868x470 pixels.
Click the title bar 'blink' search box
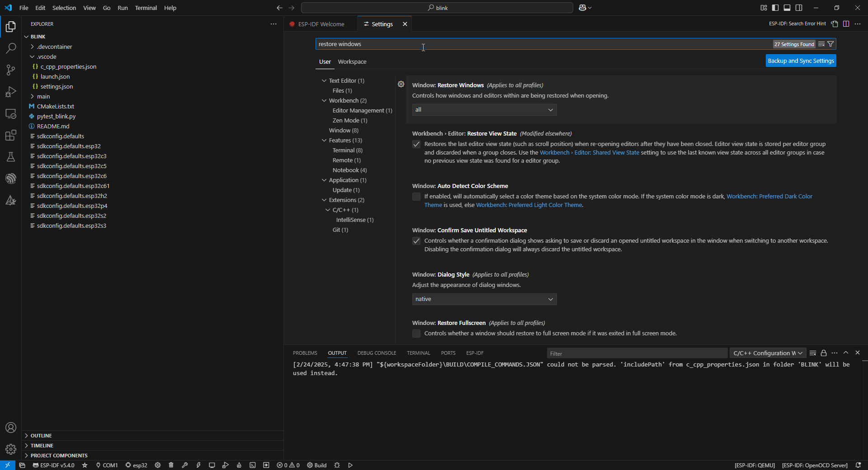coord(437,8)
